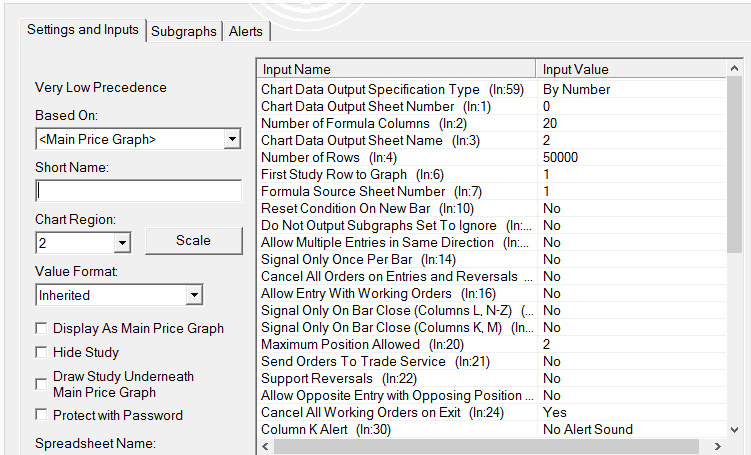This screenshot has width=751, height=455.
Task: Select the Support Reversals input row
Action: point(316,378)
